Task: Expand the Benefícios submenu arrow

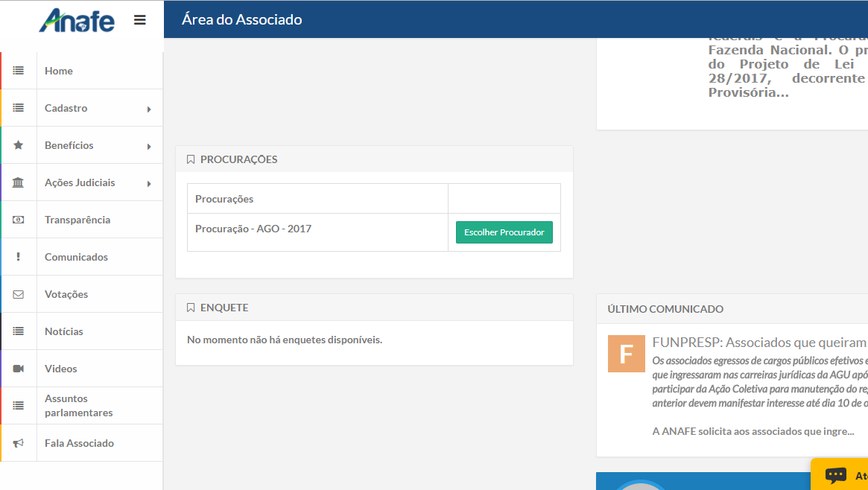Action: 149,147
